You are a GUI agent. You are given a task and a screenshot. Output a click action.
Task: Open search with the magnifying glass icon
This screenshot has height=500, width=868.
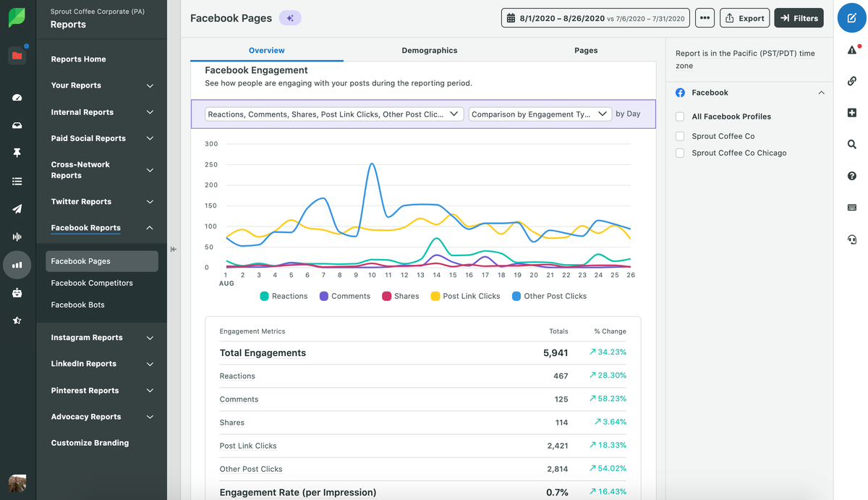click(852, 144)
